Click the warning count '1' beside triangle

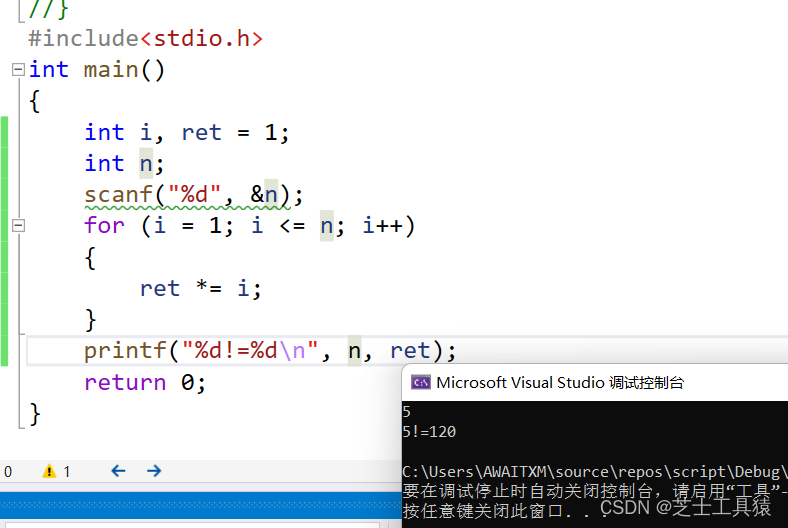coord(66,472)
